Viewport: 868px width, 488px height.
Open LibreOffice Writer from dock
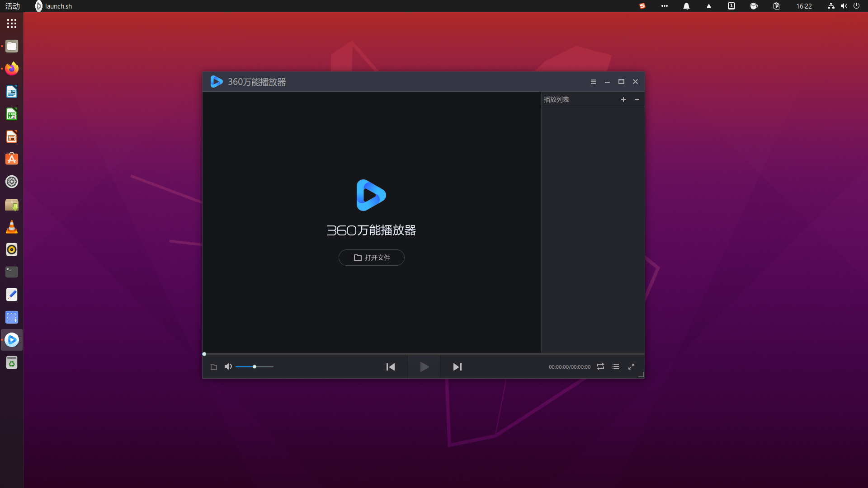[x=12, y=91]
